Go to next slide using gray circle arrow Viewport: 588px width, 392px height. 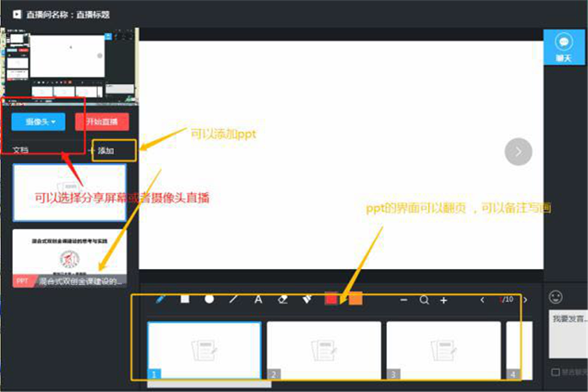click(518, 152)
